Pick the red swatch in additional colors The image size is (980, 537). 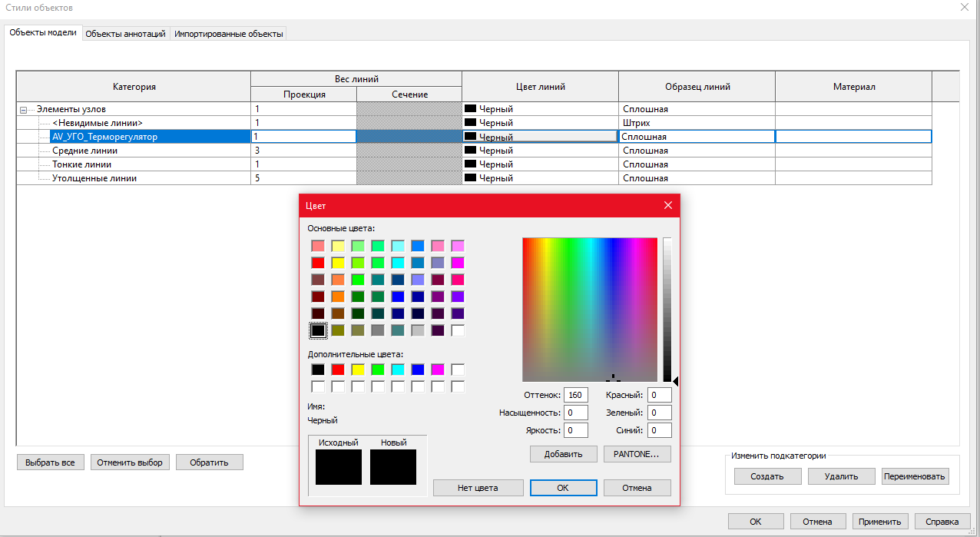(x=338, y=370)
